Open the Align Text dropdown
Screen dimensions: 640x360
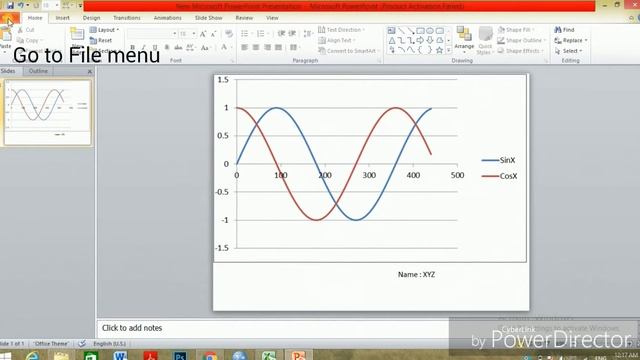coord(337,40)
